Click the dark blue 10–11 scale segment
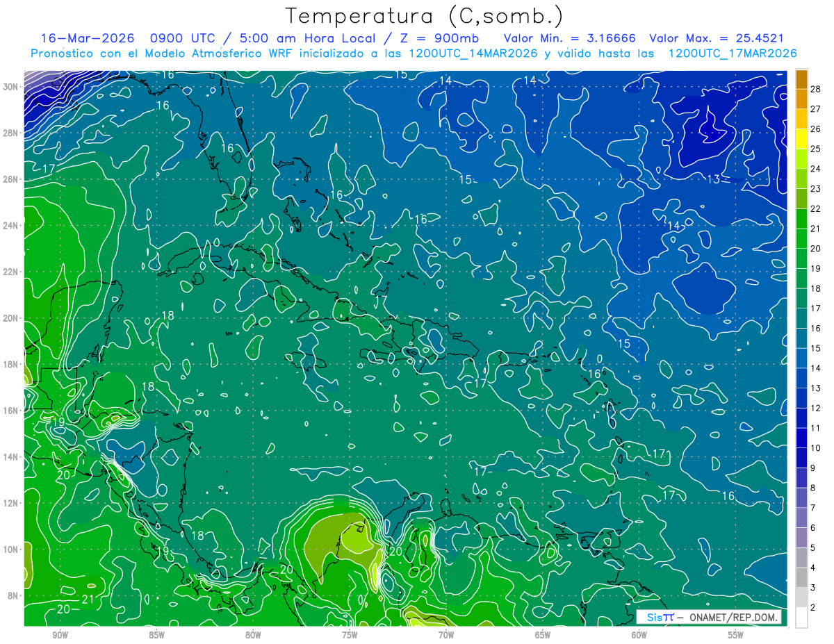834x644 pixels. pyautogui.click(x=801, y=438)
